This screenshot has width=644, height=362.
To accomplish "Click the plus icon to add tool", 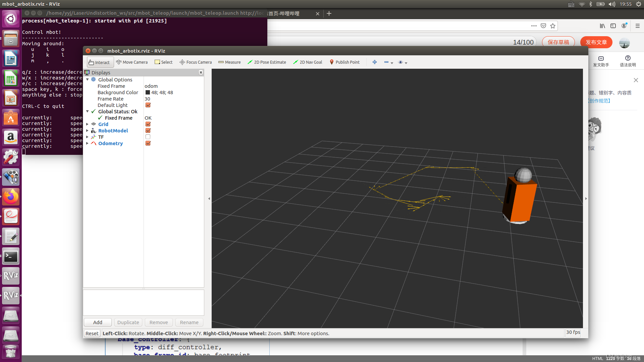I will tap(375, 62).
